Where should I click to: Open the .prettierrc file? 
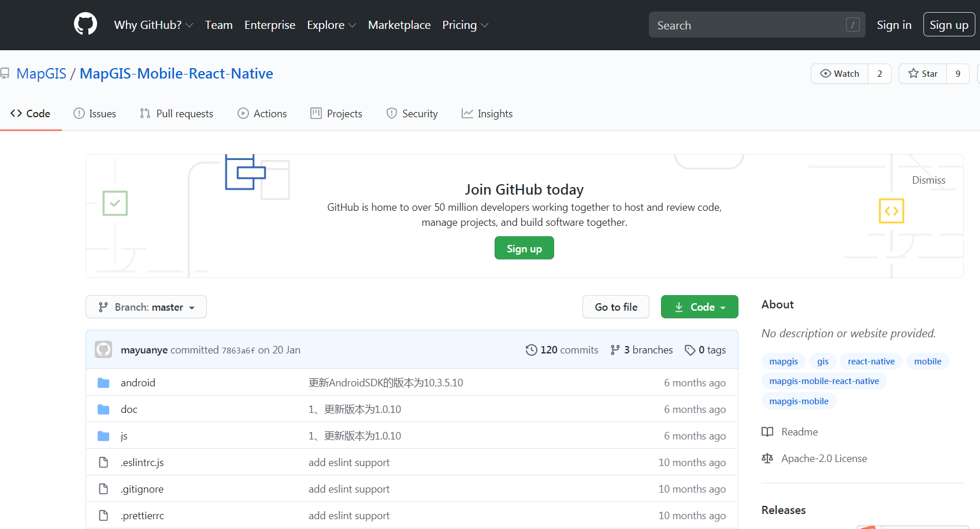142,516
